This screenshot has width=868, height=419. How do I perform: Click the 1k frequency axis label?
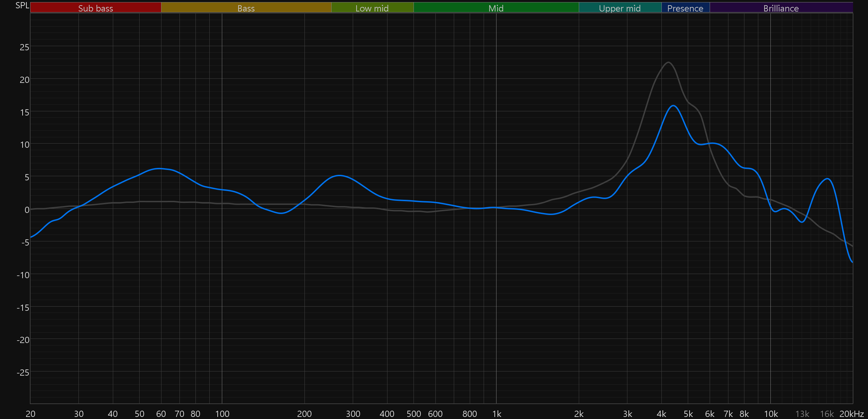[x=496, y=414]
